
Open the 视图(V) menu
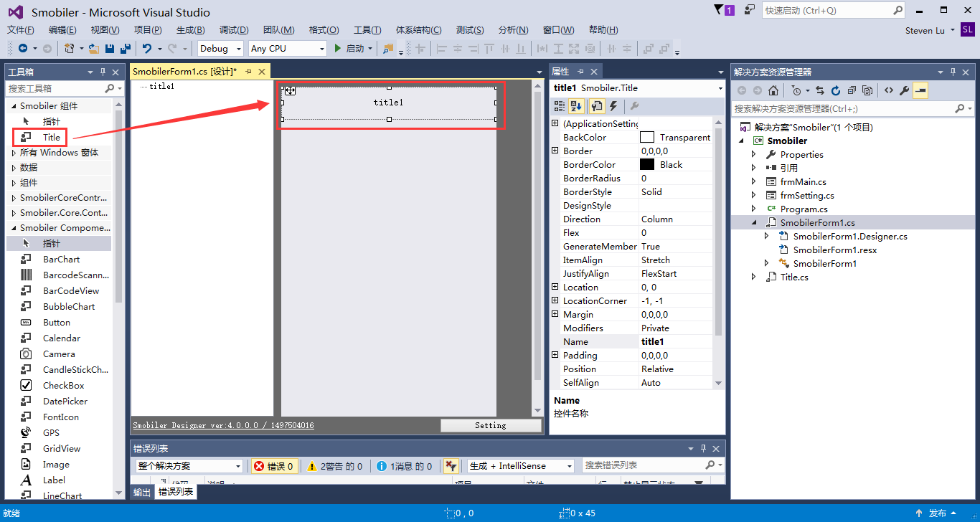pyautogui.click(x=105, y=29)
